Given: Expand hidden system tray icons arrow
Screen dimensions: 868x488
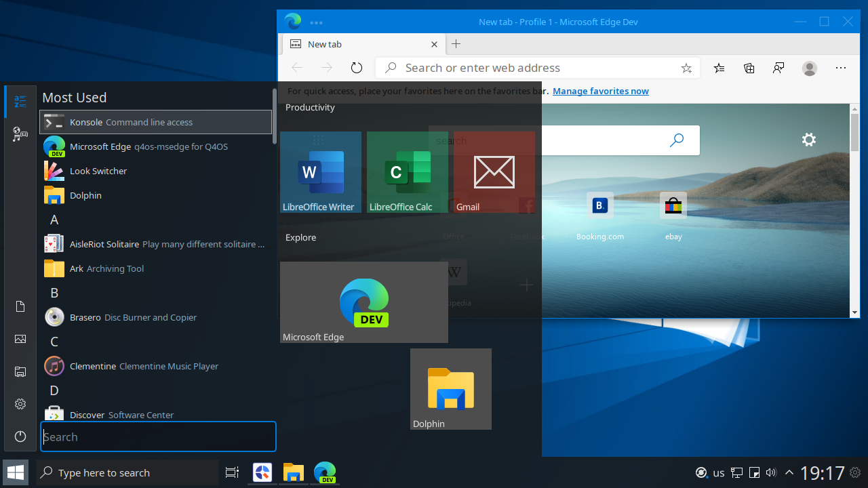Looking at the screenshot, I should point(789,472).
